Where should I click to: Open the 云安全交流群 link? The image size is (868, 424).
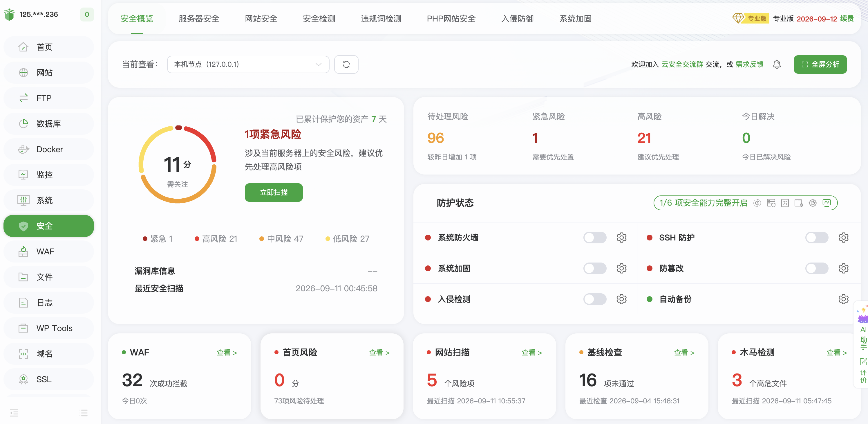pyautogui.click(x=682, y=64)
